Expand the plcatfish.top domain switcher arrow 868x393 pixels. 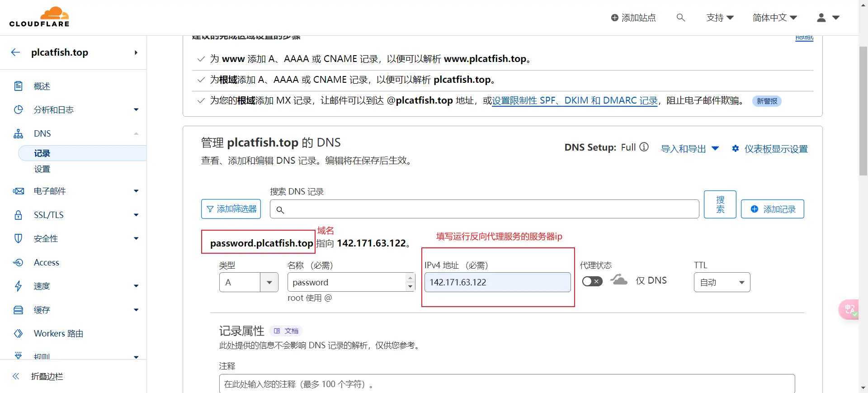[136, 52]
